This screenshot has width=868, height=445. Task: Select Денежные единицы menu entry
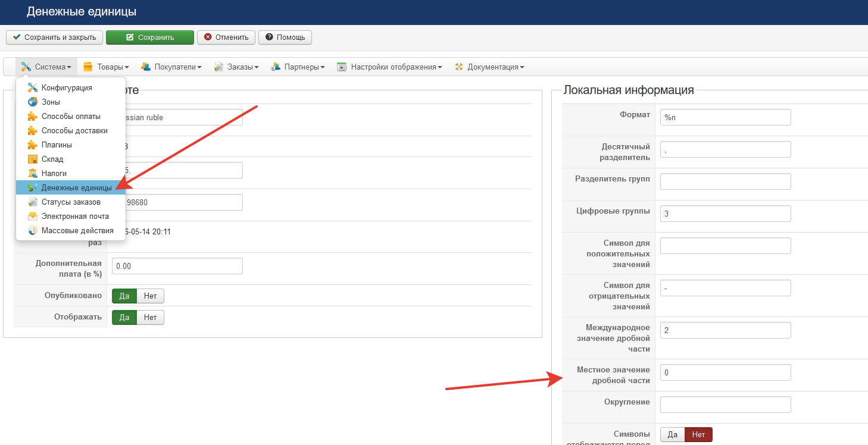pyautogui.click(x=71, y=187)
